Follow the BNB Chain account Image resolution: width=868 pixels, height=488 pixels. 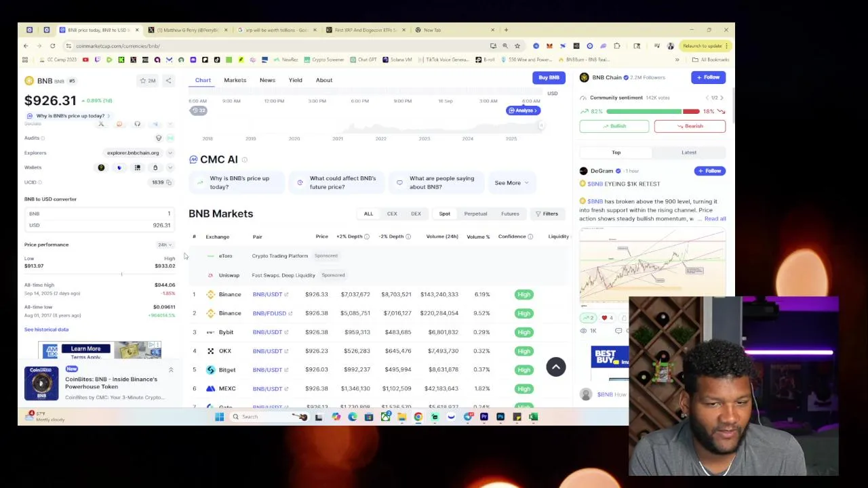pyautogui.click(x=708, y=78)
